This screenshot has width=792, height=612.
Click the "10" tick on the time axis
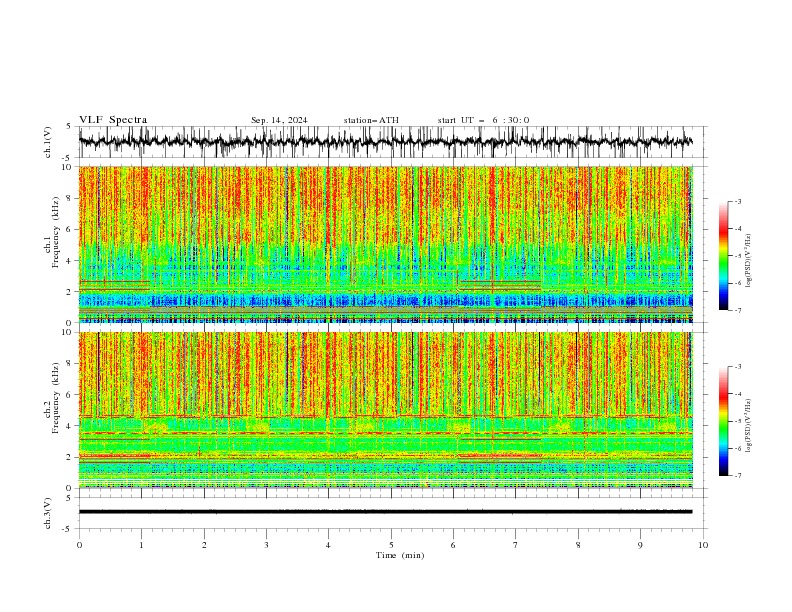(703, 545)
